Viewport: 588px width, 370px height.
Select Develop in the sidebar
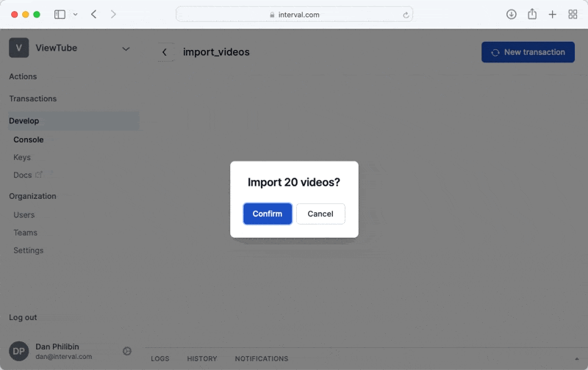tap(74, 121)
